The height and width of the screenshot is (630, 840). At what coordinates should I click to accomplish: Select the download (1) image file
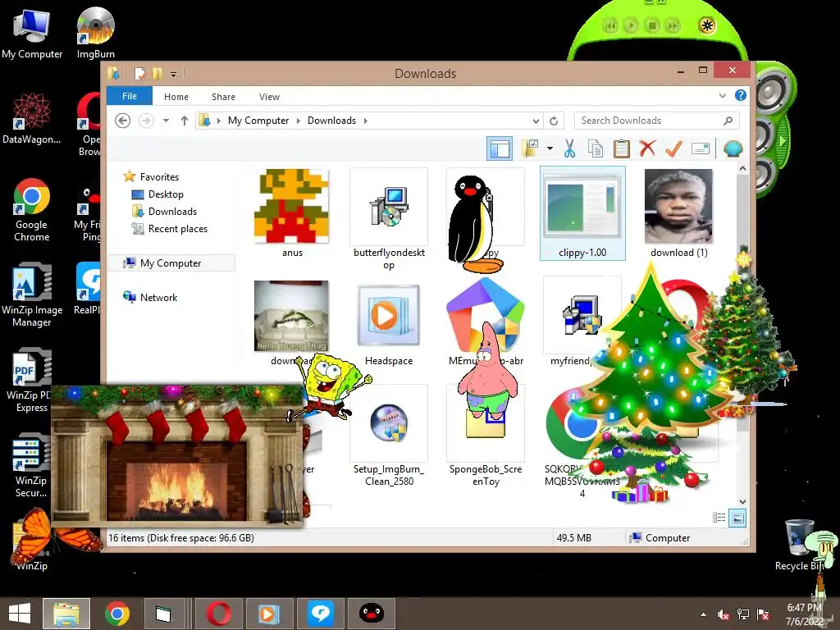click(x=678, y=213)
